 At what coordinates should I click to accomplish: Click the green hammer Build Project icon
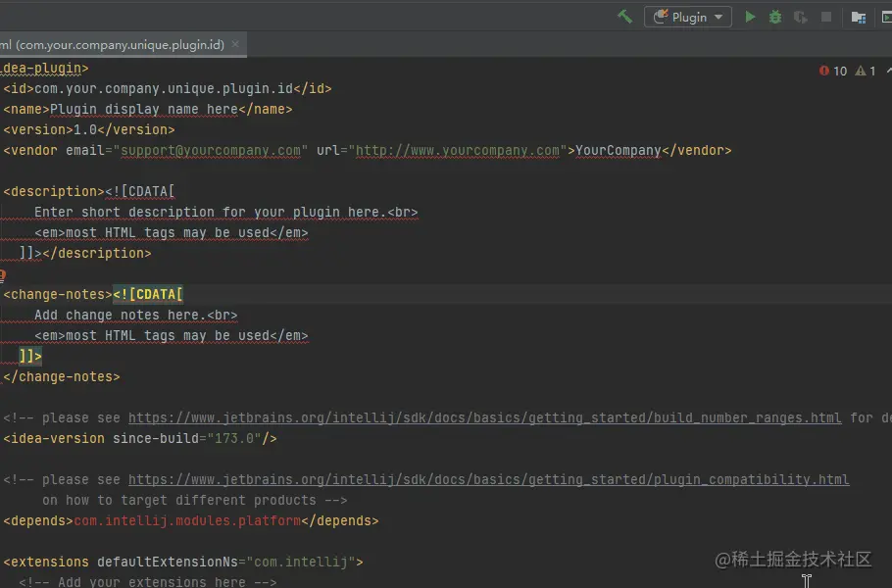624,17
